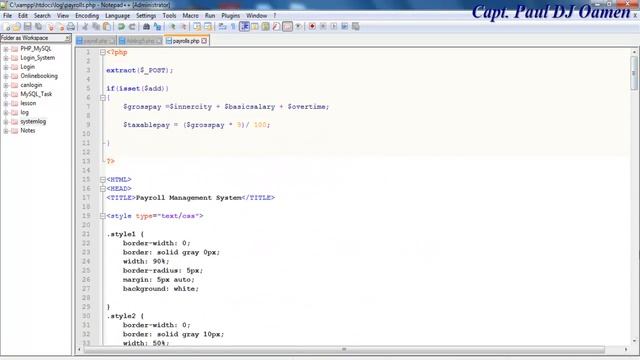
Task: Click the Open file toolbar icon
Action: tap(17, 27)
